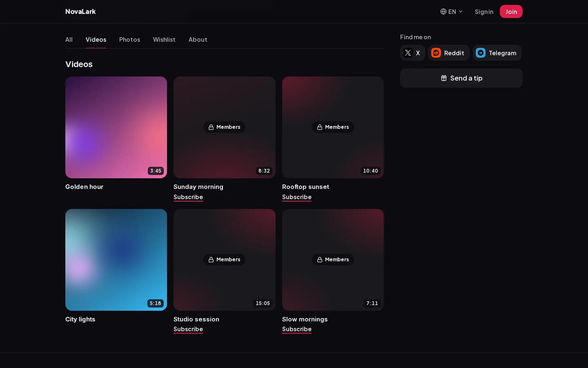This screenshot has height=368, width=588.
Task: Click the Find me on label
Action: pyautogui.click(x=415, y=37)
